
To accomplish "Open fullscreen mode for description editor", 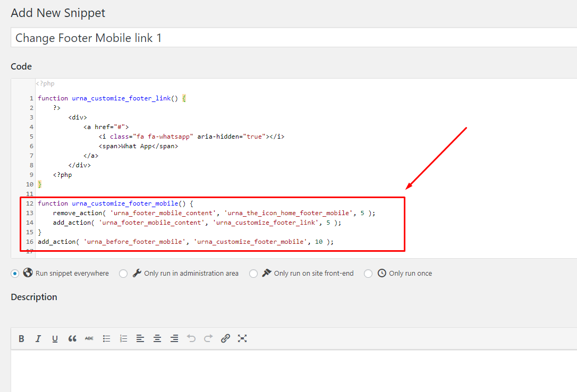I will coord(242,339).
